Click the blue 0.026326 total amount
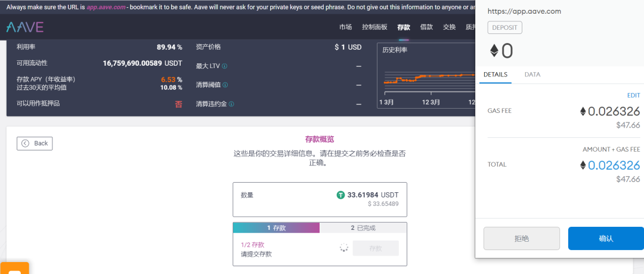 (614, 165)
